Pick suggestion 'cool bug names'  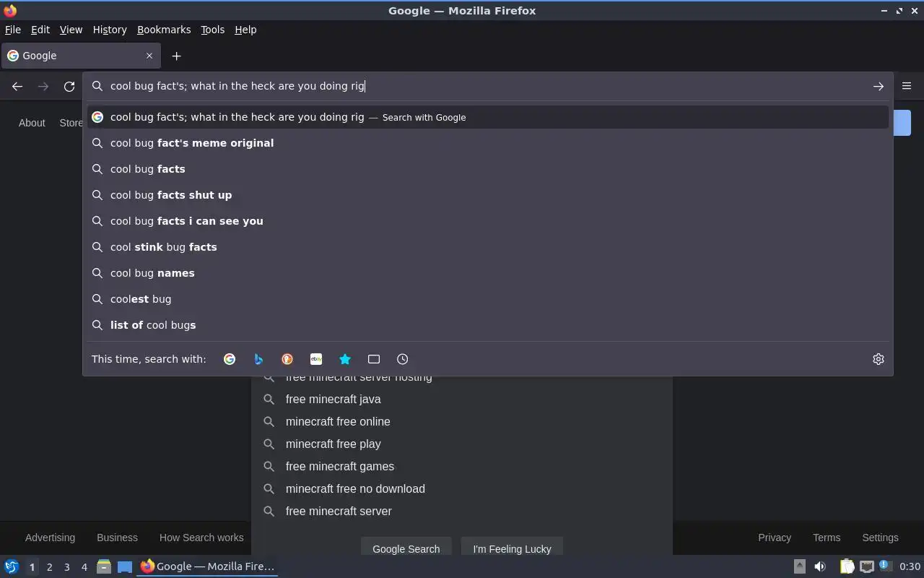488,273
